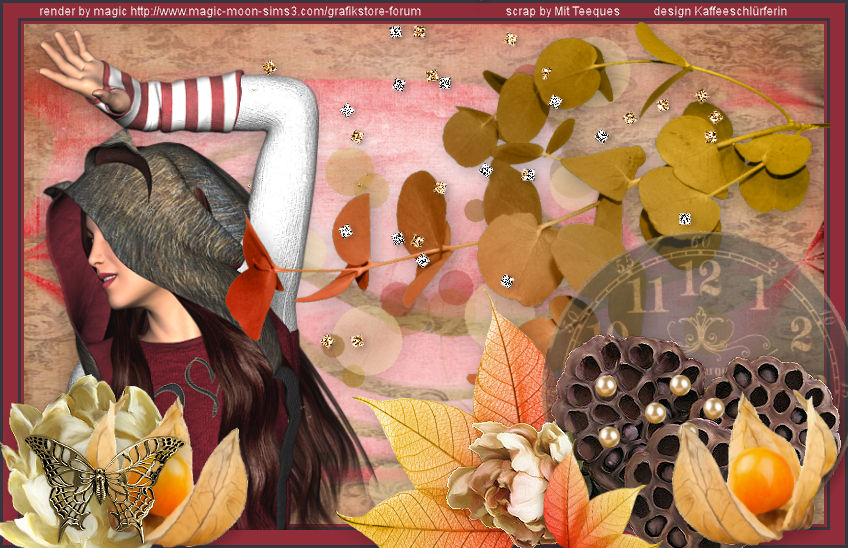This screenshot has width=848, height=548.
Task: Click the ornament in the clock center
Action: point(708,328)
